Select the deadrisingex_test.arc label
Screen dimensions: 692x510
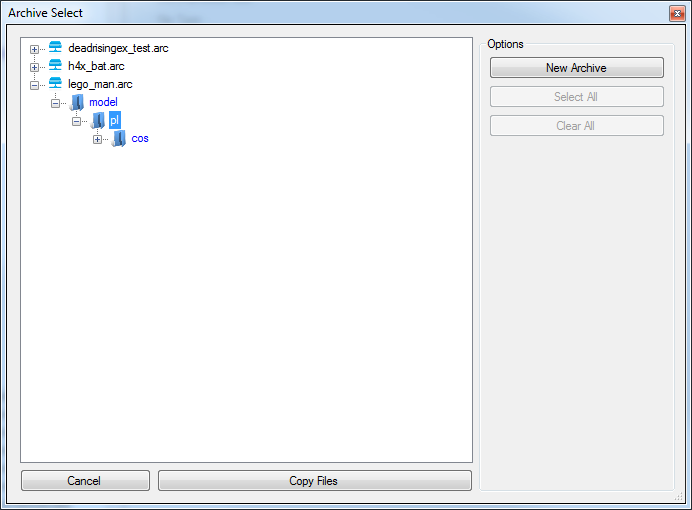[118, 48]
